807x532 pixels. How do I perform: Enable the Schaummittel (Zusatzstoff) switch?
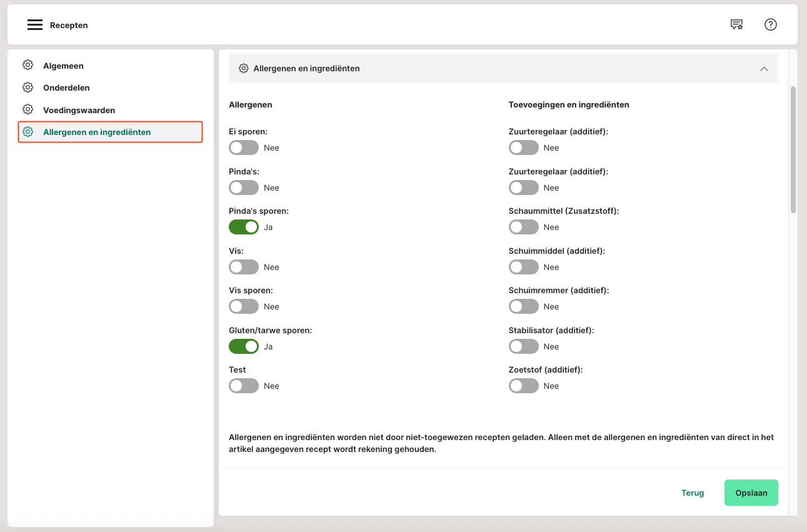pos(524,227)
